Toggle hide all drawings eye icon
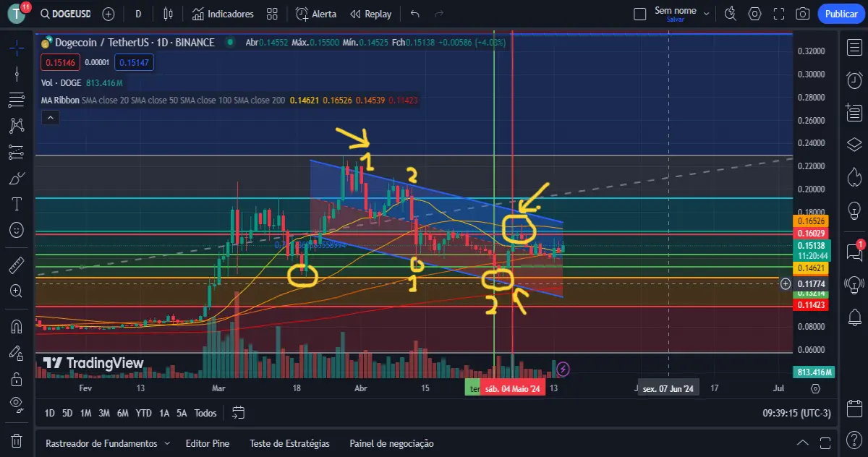The width and height of the screenshot is (868, 457). pos(16,404)
